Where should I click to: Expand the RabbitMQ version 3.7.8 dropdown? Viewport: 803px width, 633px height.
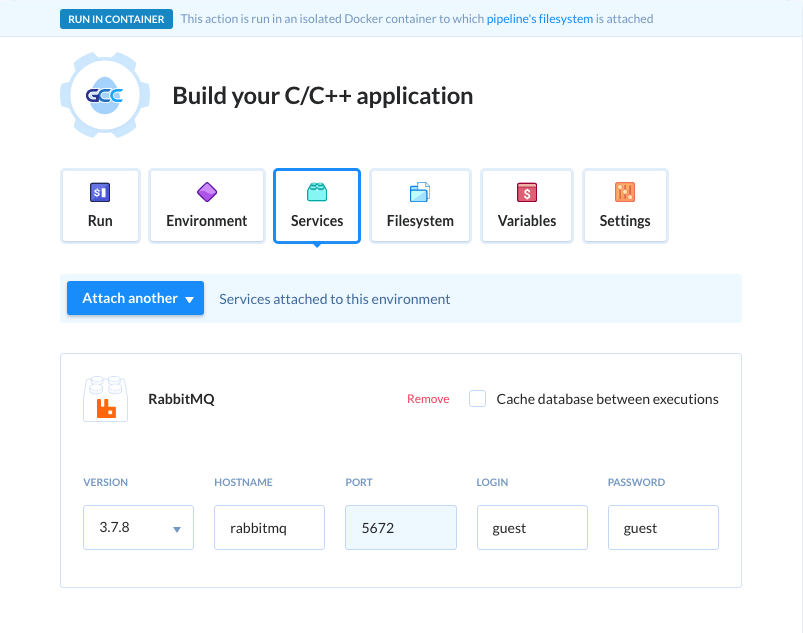(138, 528)
